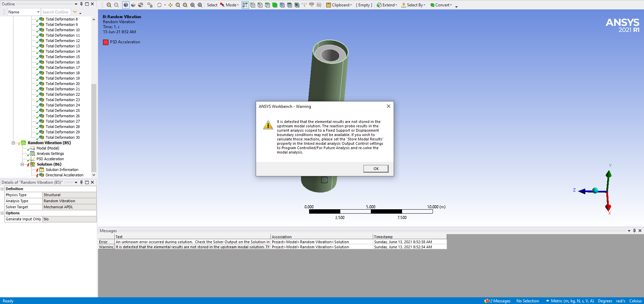
Task: Switch to plain shaded exterior display icon
Action: pyautogui.click(x=133, y=5)
